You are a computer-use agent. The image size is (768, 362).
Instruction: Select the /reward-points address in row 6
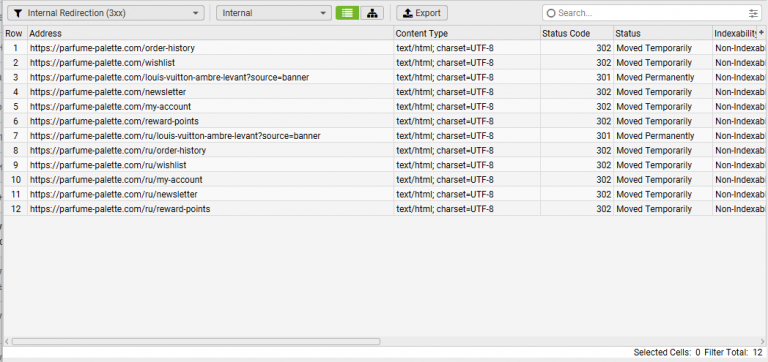(x=114, y=121)
